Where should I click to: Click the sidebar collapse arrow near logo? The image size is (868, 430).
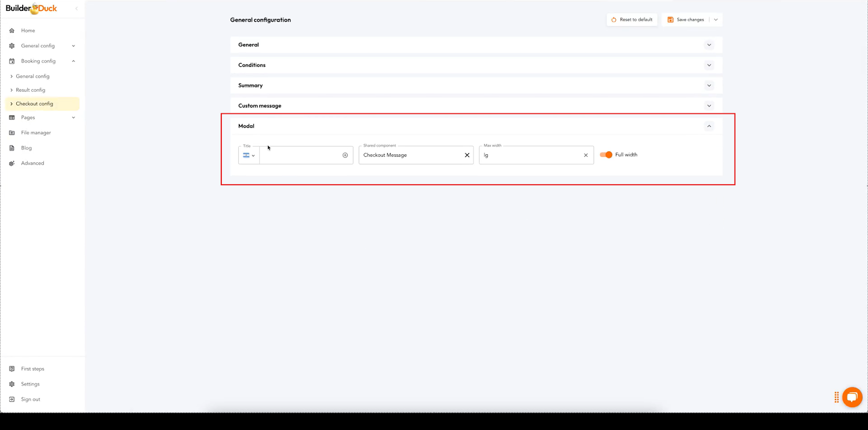click(x=76, y=9)
